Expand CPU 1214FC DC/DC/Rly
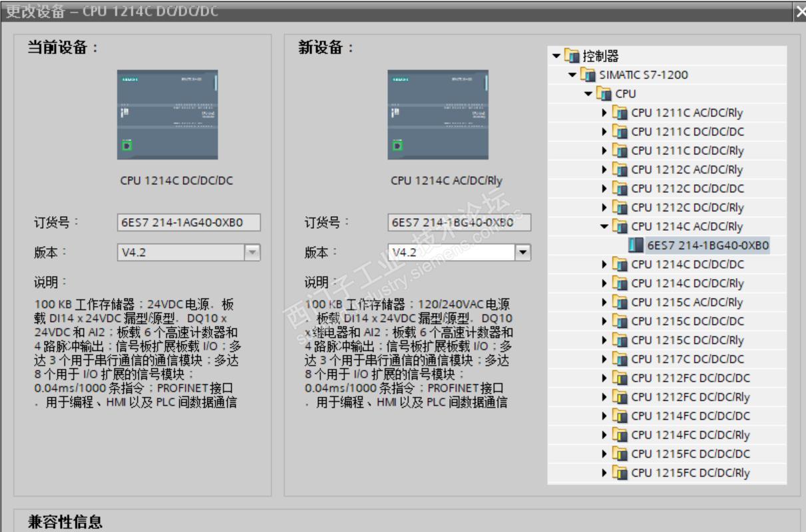Viewport: 806px width, 532px height. coord(604,435)
